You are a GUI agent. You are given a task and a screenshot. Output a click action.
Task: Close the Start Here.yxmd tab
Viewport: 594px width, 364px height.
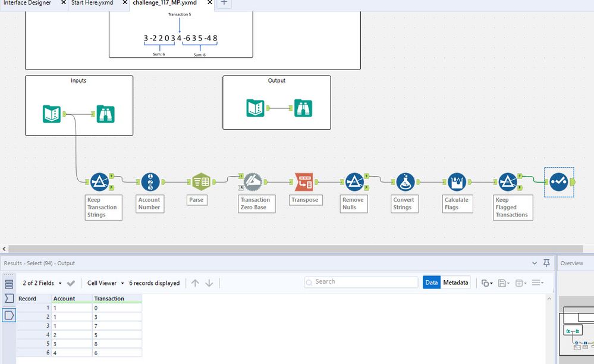[x=125, y=2]
